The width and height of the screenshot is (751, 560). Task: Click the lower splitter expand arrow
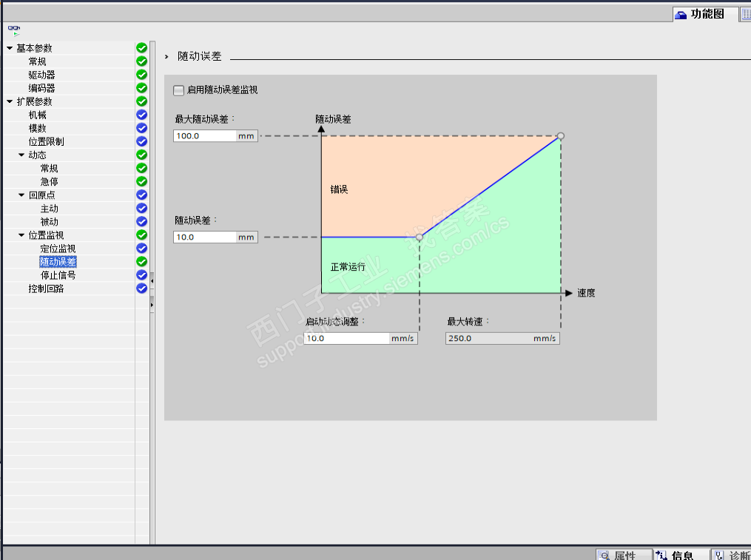coord(152,304)
